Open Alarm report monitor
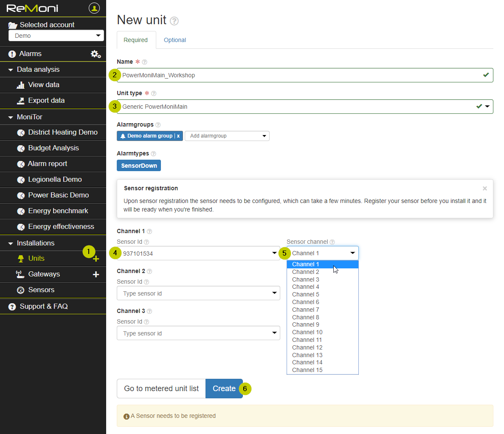Image resolution: width=504 pixels, height=434 pixels. 53,164
